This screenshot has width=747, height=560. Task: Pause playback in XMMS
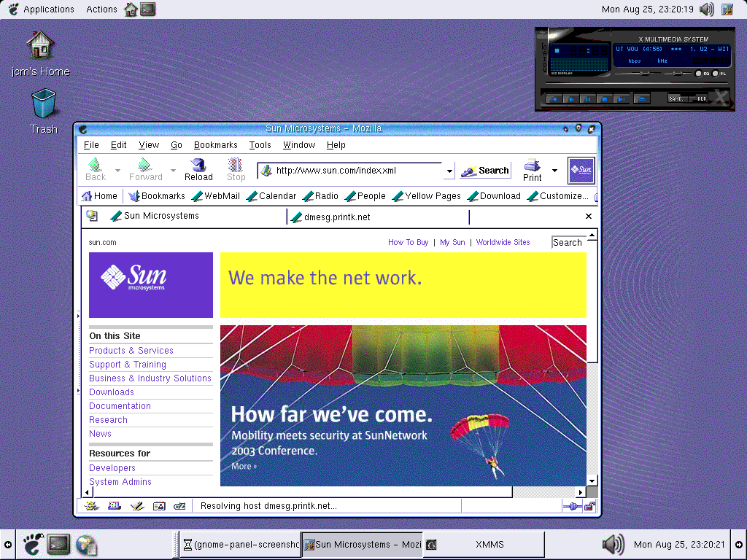pyautogui.click(x=587, y=99)
